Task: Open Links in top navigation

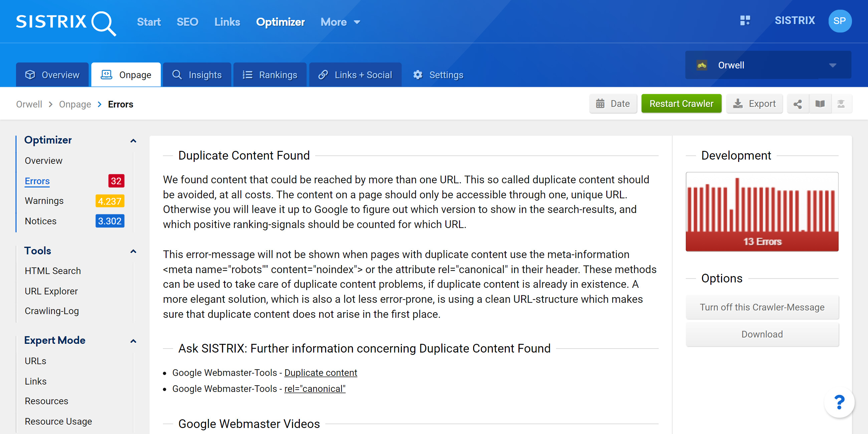Action: click(x=227, y=22)
